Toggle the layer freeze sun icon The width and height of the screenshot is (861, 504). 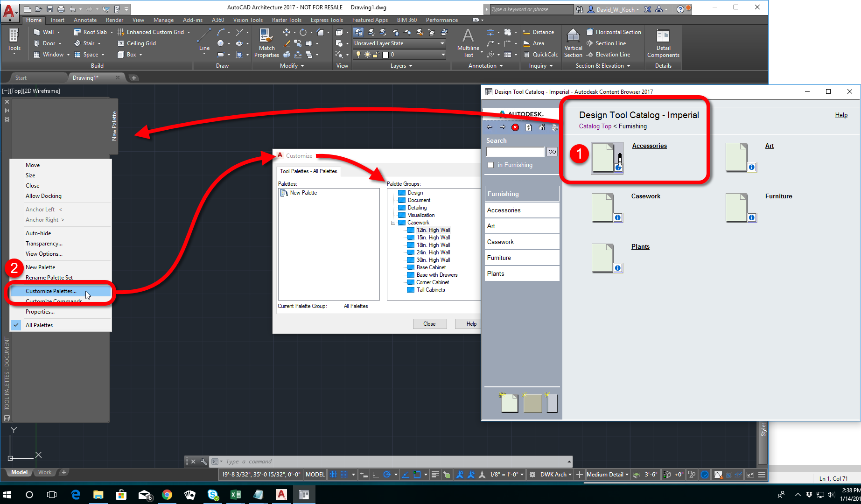tap(367, 55)
